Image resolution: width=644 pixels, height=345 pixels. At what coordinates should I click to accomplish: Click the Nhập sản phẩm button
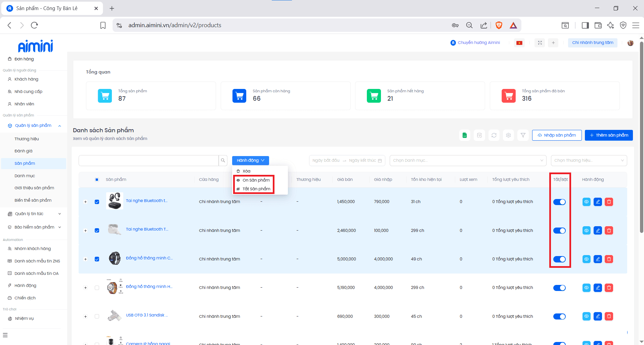557,135
